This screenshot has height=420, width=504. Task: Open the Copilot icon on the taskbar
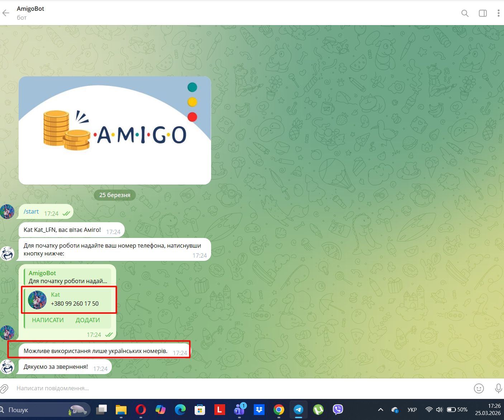[x=161, y=410]
